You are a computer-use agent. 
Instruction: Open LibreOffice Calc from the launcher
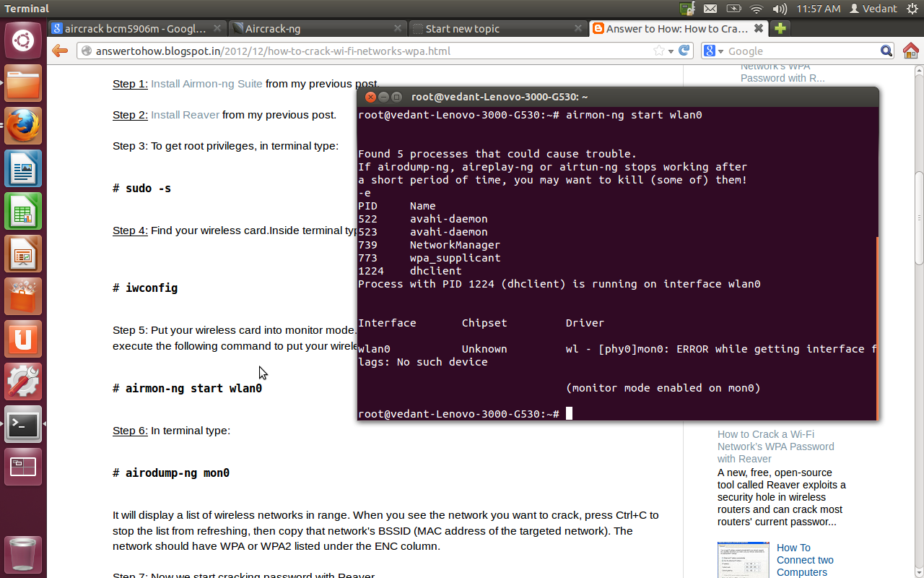click(x=23, y=211)
